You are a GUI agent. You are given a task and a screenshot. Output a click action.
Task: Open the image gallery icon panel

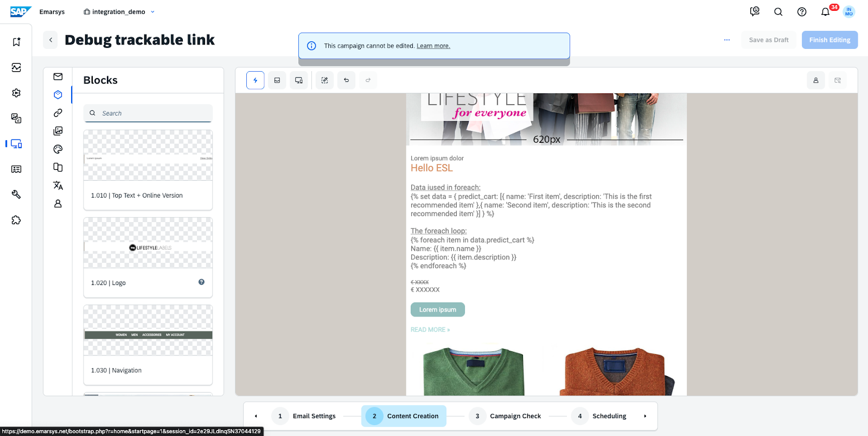(x=58, y=131)
